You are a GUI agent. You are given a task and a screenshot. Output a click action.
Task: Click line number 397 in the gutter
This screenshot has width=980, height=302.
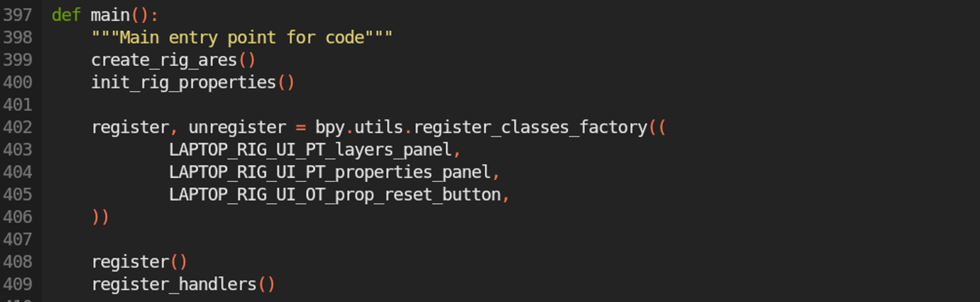coord(18,15)
